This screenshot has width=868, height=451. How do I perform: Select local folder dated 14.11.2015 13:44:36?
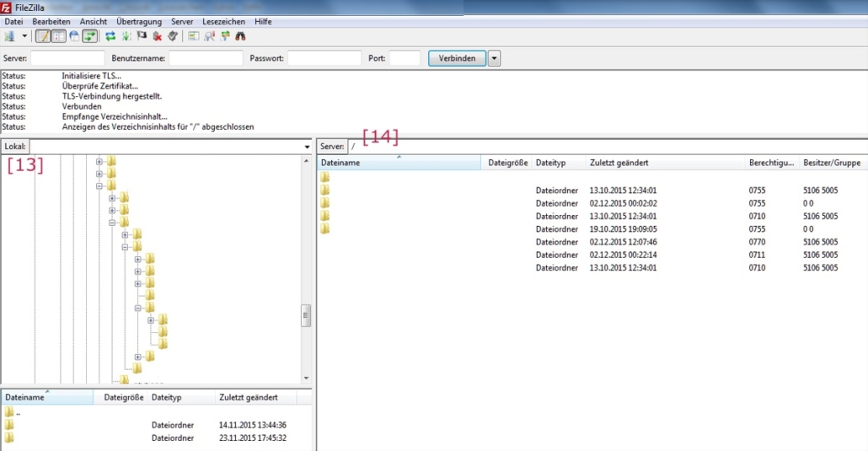coord(157,425)
